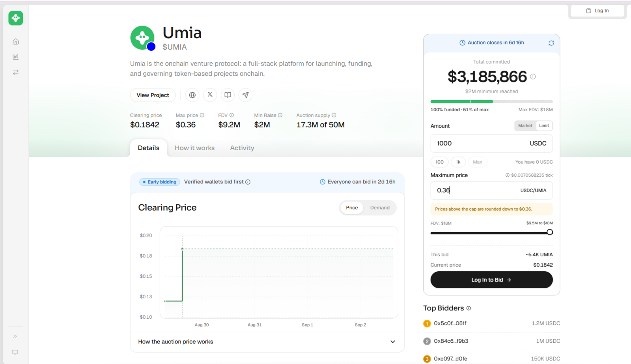The width and height of the screenshot is (631, 364).
Task: Click bidder address 0x5c0f...061f
Action: 450,323
